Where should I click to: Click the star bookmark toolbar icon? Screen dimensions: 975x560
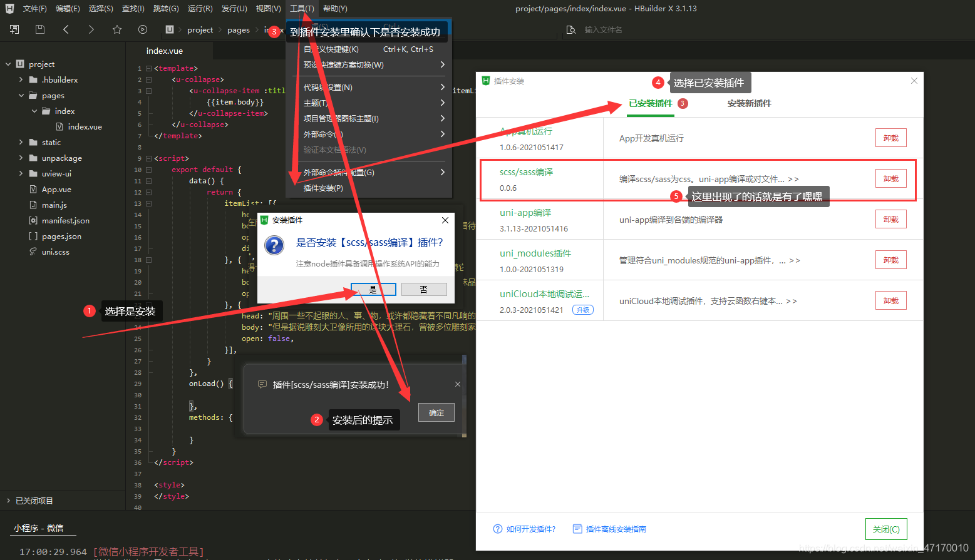pos(117,29)
